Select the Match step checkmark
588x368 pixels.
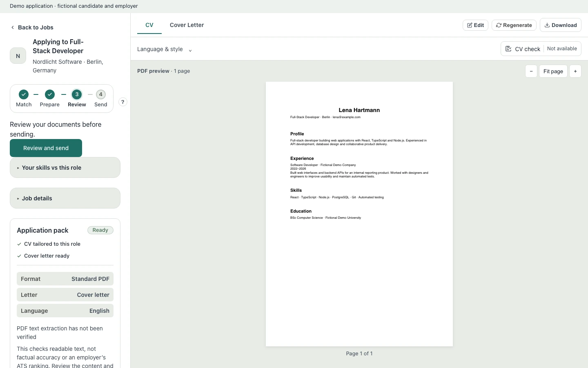point(24,94)
